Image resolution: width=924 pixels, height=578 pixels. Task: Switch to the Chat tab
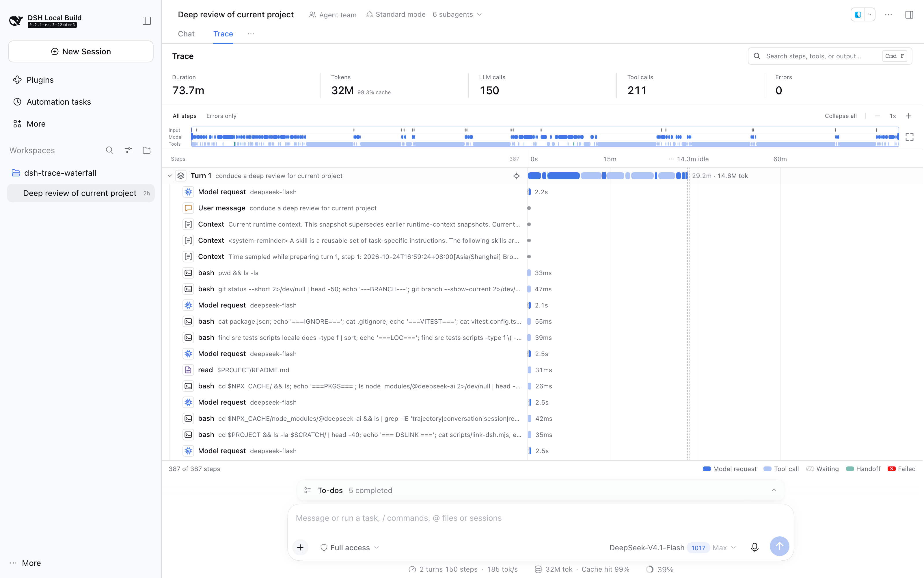[186, 34]
